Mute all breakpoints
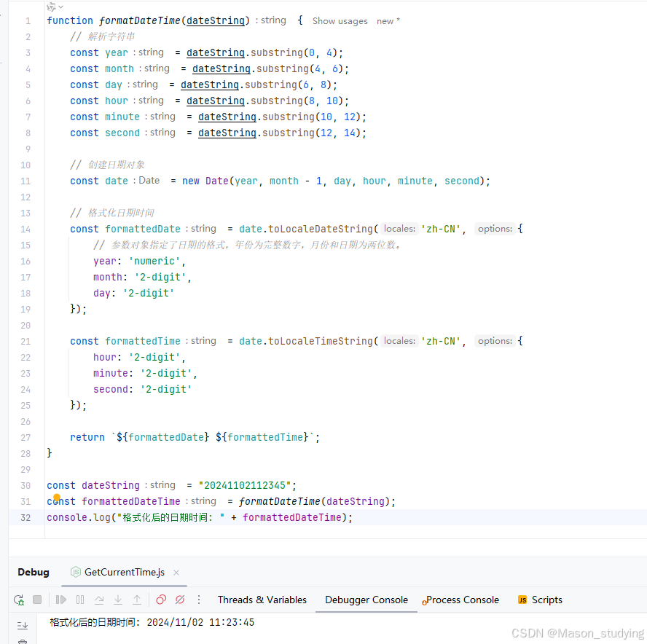 coord(180,600)
